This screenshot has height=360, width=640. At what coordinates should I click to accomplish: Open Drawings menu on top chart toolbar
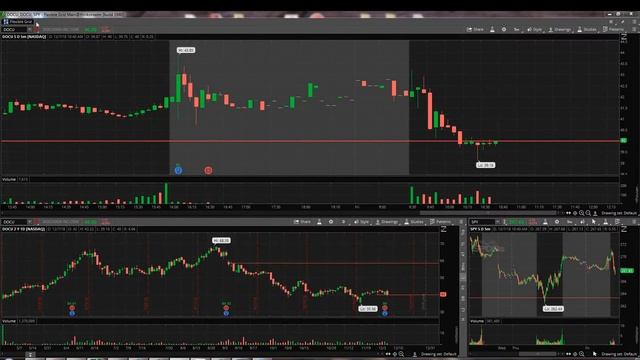coord(560,29)
